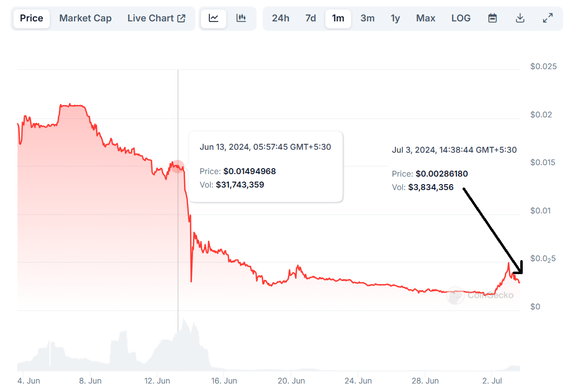
Task: Click the highlighted Jun 13 data point
Action: tap(178, 167)
